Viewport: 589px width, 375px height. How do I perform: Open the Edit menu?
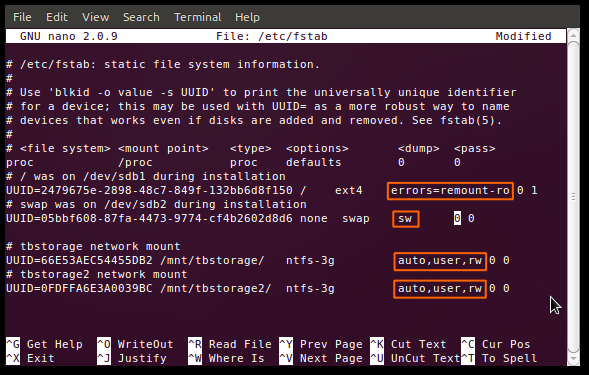click(57, 17)
